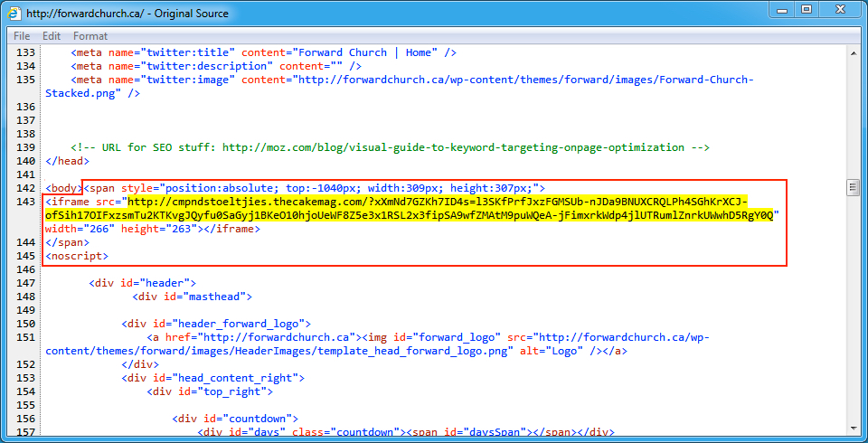The height and width of the screenshot is (443, 868).
Task: Click the forward_logo img anchor line
Action: pyautogui.click(x=376, y=344)
